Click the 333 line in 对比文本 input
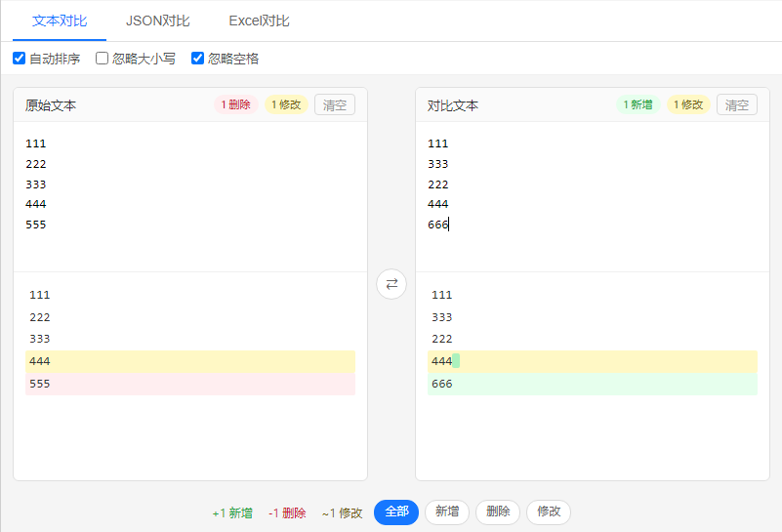782x532 pixels. (x=438, y=164)
